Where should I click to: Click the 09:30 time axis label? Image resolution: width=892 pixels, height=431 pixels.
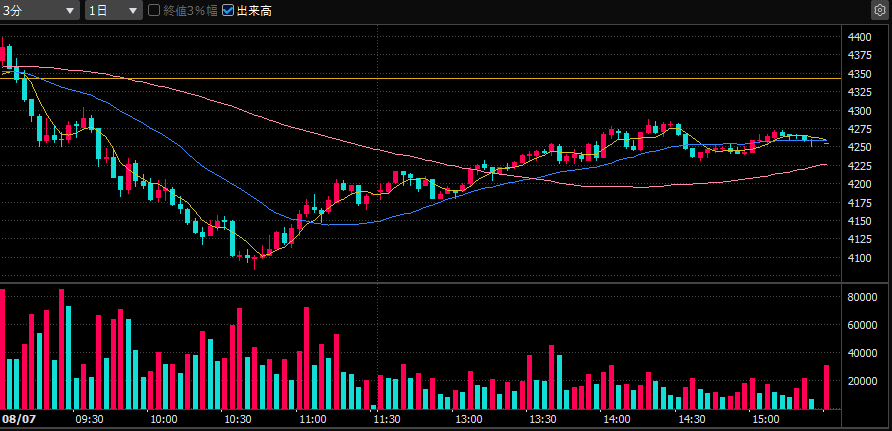[89, 420]
